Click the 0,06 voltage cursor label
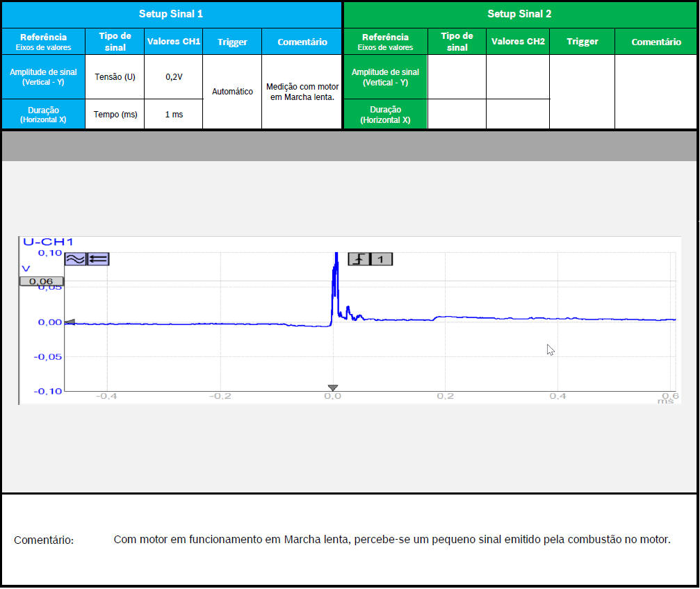This screenshot has width=700, height=589. point(41,281)
